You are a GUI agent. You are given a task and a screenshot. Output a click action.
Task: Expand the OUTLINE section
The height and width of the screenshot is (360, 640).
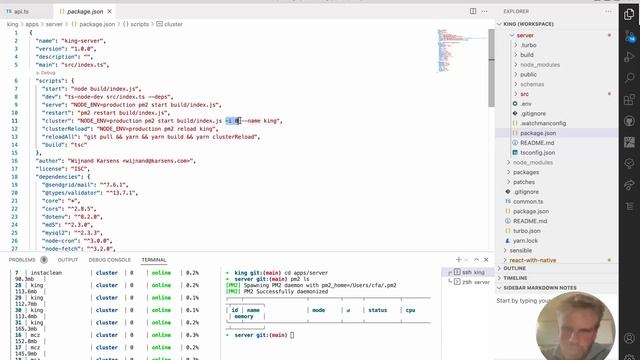(x=514, y=268)
